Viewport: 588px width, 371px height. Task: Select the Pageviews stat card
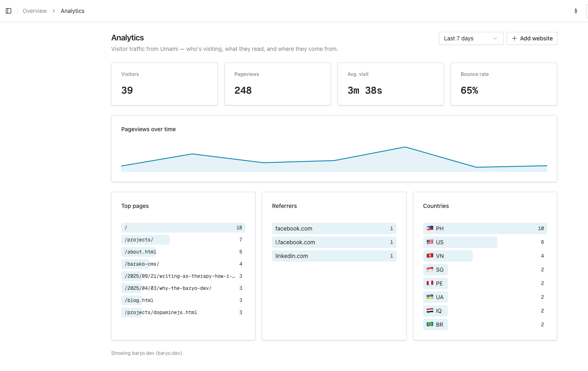coord(278,84)
